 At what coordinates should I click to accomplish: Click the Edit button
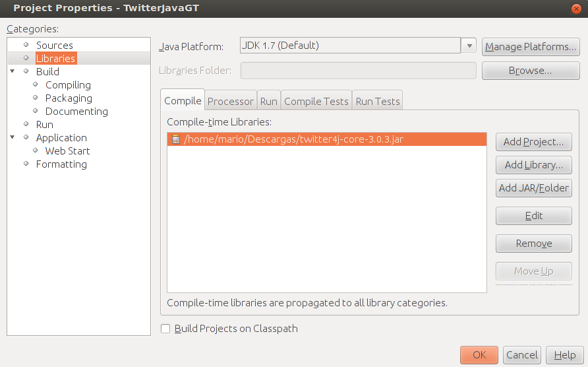[534, 216]
